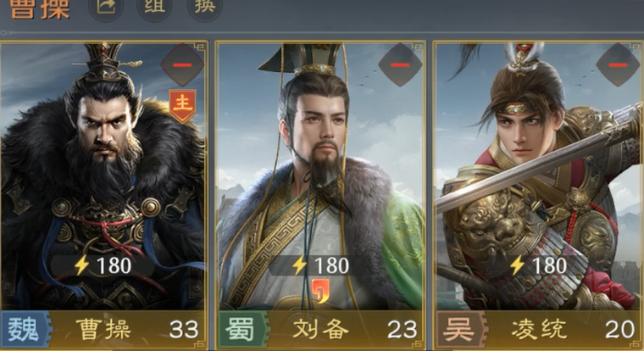The width and height of the screenshot is (644, 351).
Task: Click the 刘备 name label
Action: tap(321, 330)
